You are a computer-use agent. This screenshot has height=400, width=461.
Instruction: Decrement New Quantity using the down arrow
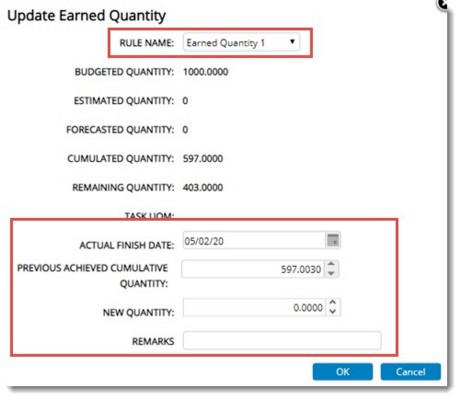333,311
